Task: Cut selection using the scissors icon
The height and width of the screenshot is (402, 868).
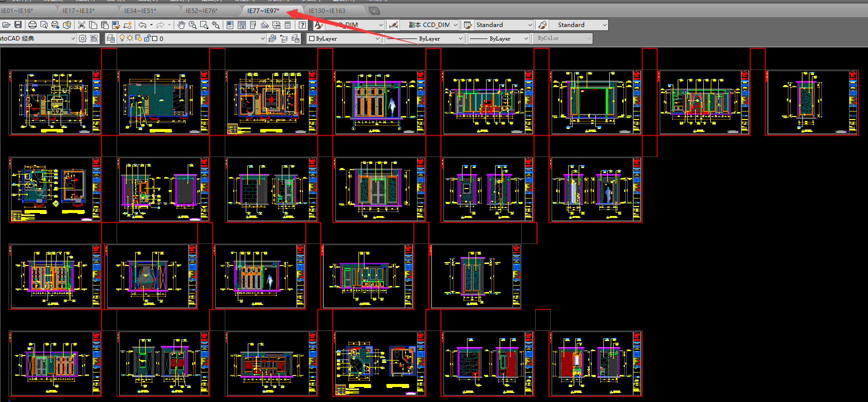Action: [82, 25]
